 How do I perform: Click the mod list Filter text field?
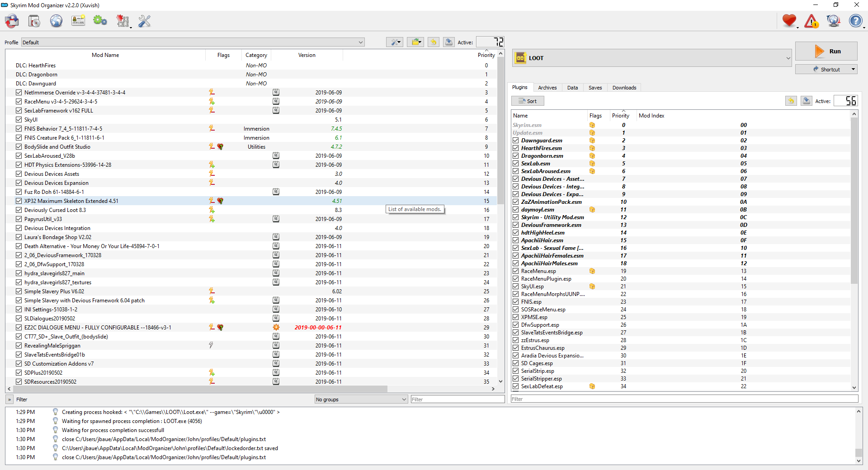458,399
